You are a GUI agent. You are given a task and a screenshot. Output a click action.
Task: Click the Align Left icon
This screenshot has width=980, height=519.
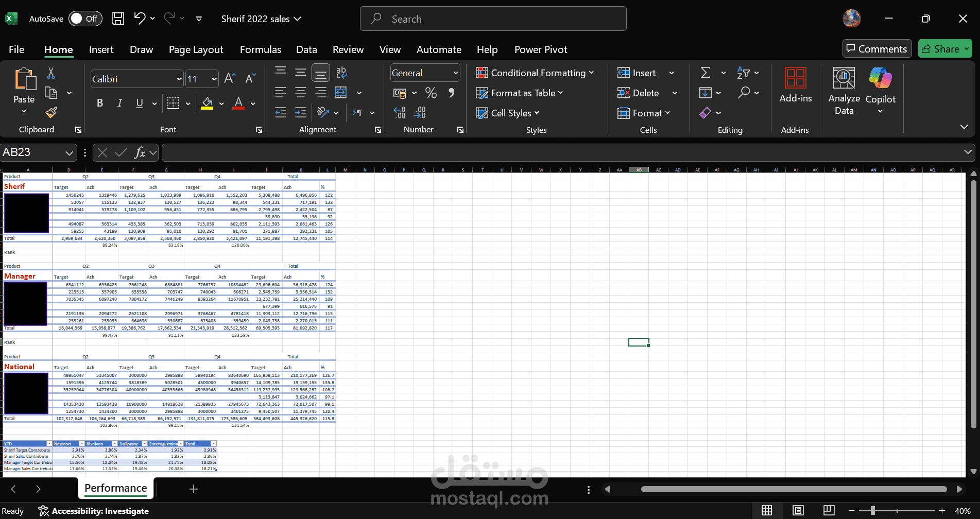[x=281, y=93]
